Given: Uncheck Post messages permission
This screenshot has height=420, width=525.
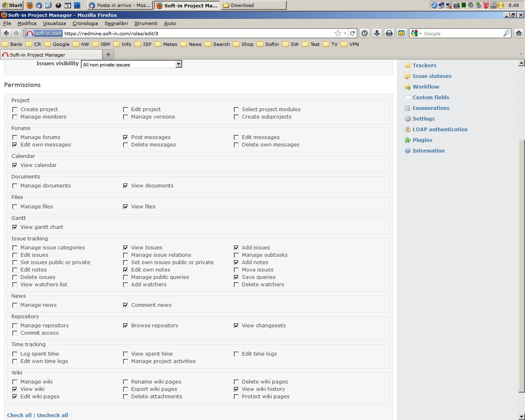Looking at the screenshot, I should coord(126,137).
